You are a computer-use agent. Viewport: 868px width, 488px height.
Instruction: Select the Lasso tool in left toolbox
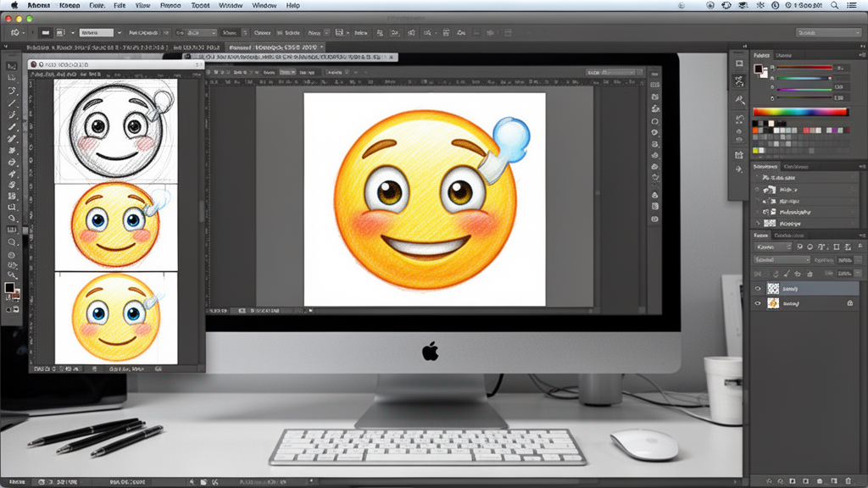pyautogui.click(x=12, y=90)
